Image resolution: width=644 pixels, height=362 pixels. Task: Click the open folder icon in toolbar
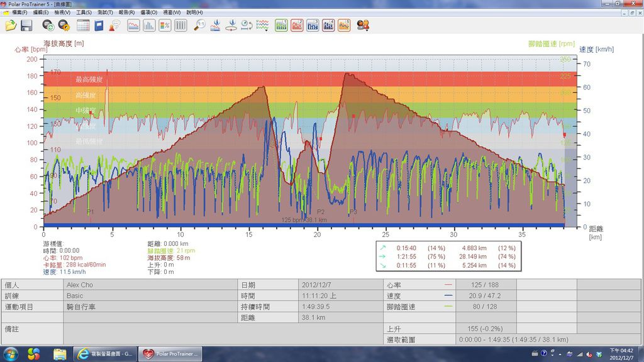tap(11, 25)
